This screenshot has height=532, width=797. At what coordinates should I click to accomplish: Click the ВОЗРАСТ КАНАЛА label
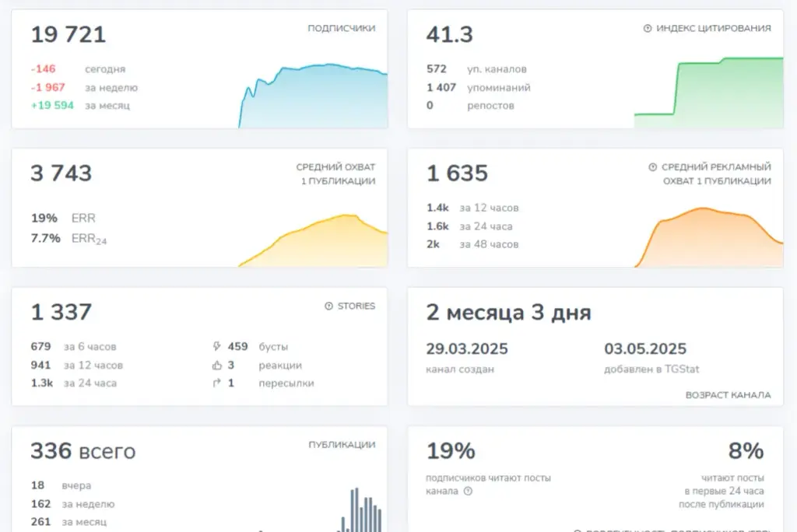click(x=729, y=395)
